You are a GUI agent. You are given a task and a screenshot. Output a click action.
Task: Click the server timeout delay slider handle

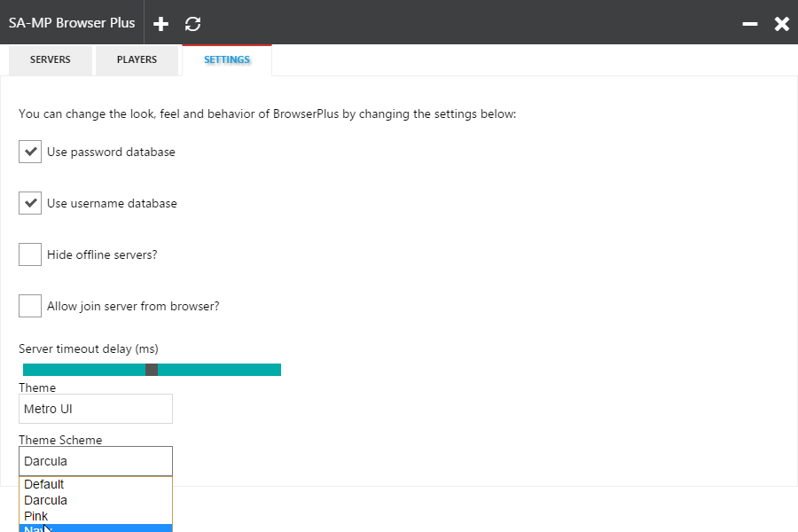click(152, 370)
